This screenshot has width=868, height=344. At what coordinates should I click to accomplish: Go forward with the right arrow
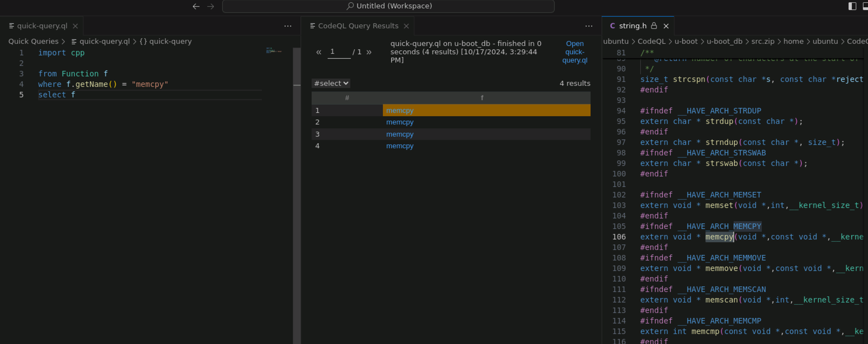[x=211, y=6]
